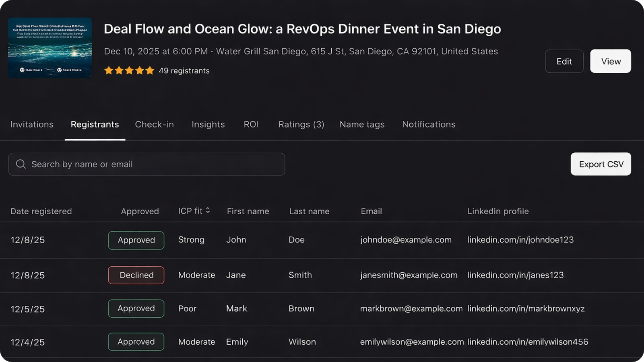Viewport: 644px width, 362px height.
Task: Toggle Mark Brown's Approved status
Action: coord(136,309)
